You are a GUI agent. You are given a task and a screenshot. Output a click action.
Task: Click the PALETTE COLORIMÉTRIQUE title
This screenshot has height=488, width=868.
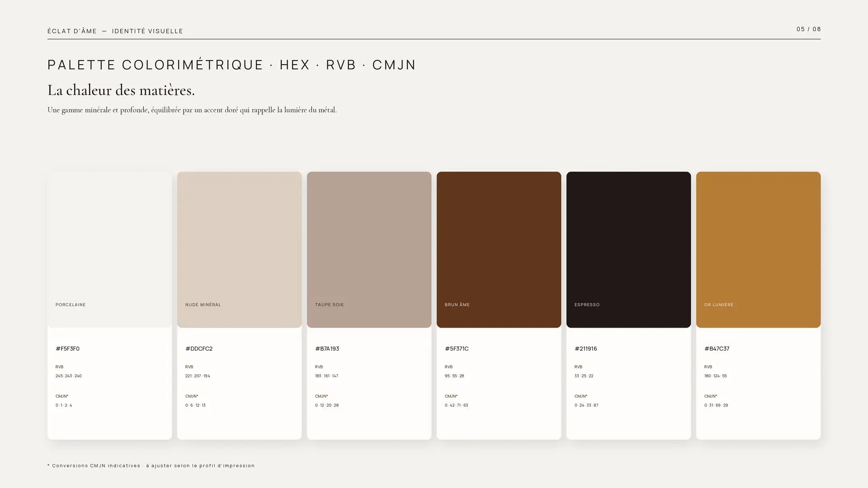[155, 65]
